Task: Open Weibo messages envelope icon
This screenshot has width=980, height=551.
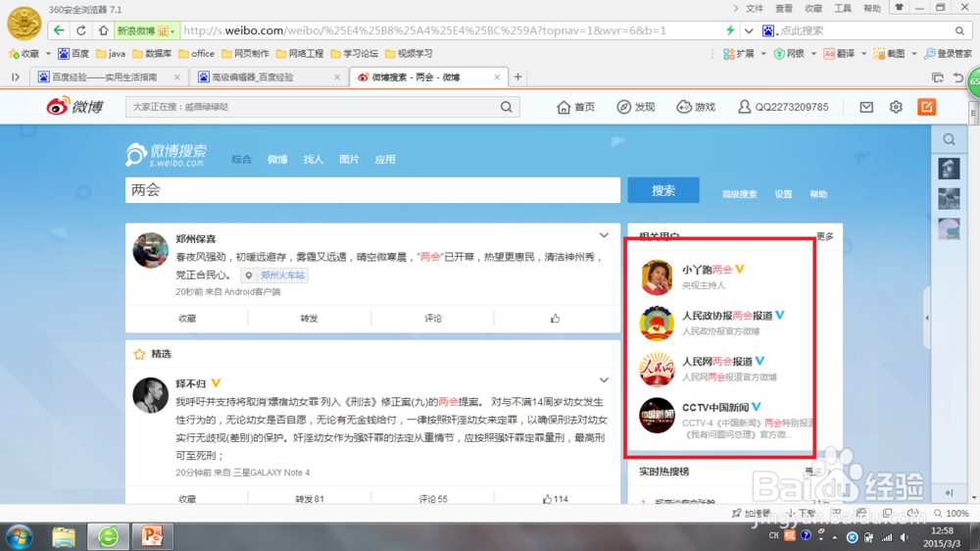Action: tap(866, 107)
